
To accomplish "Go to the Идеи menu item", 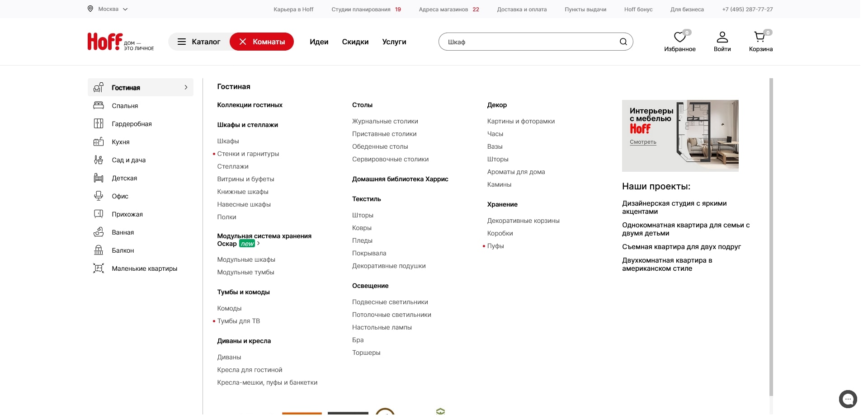I will [319, 42].
